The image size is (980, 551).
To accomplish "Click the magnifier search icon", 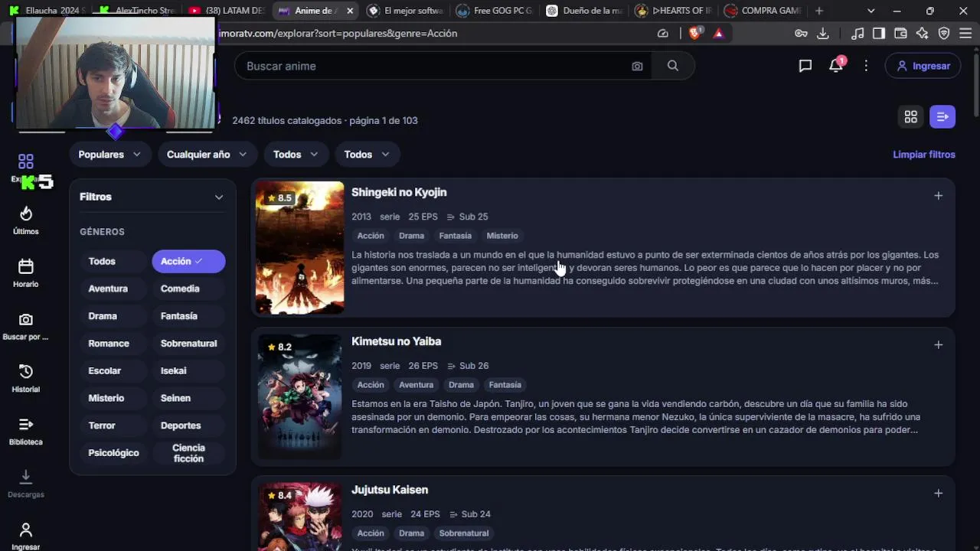I will click(x=673, y=66).
